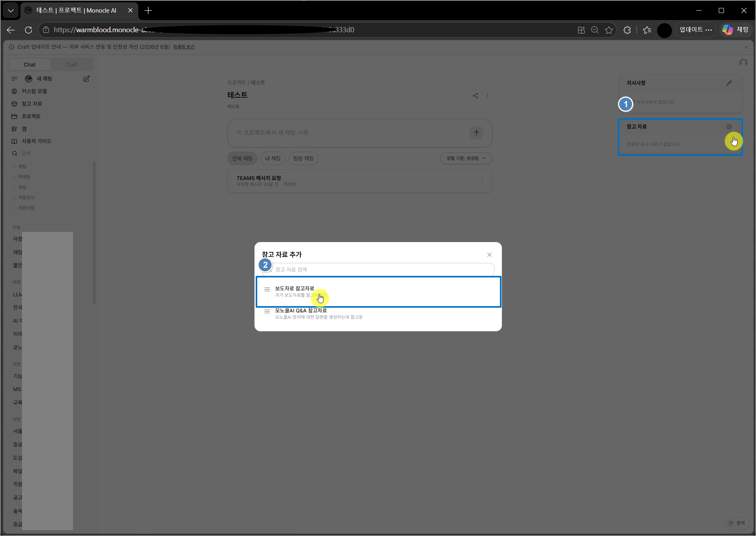Click the edit pencil for 지시사항
This screenshot has height=536, width=756.
click(729, 83)
